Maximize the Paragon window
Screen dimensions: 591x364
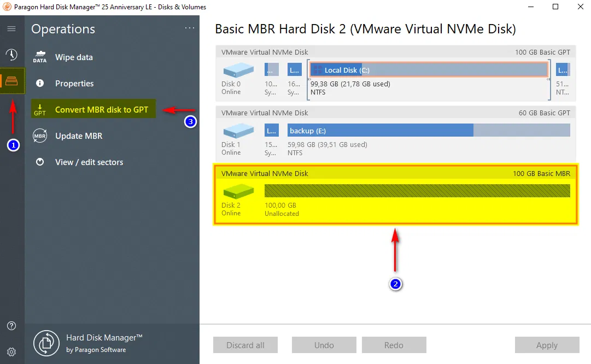pos(555,7)
